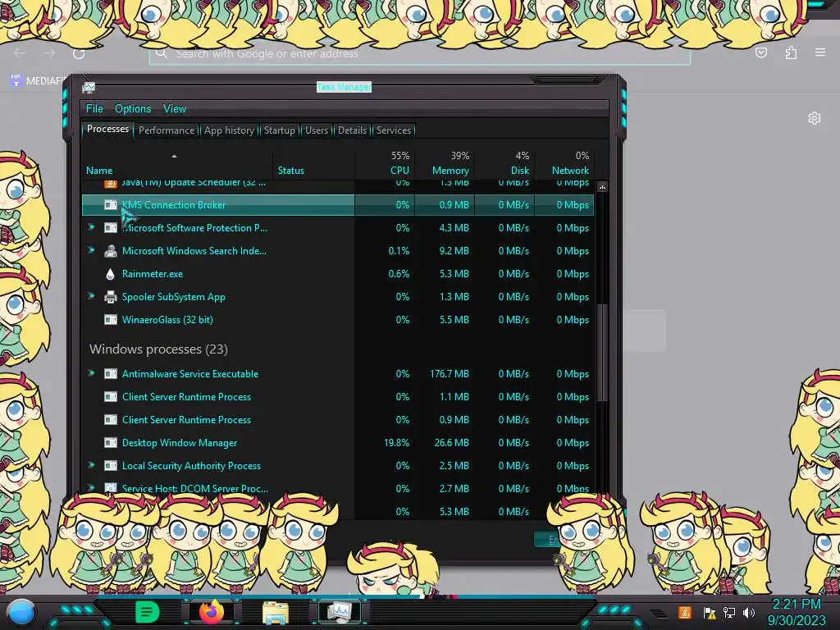Click the Rainmeter.exe droplet icon
840x630 pixels.
click(111, 274)
